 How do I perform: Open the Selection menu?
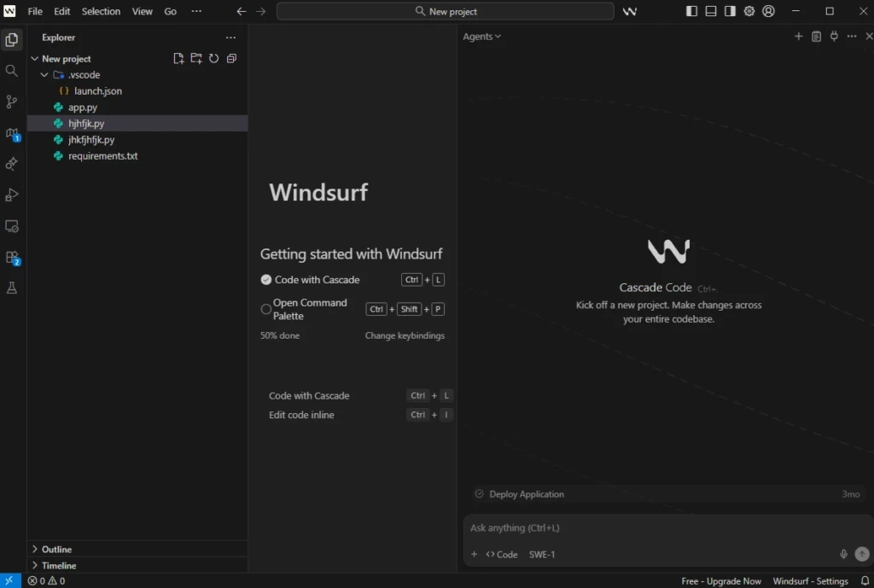pyautogui.click(x=101, y=11)
